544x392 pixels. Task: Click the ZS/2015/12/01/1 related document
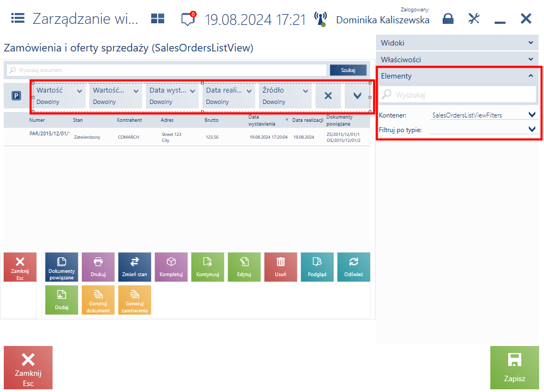pyautogui.click(x=343, y=134)
